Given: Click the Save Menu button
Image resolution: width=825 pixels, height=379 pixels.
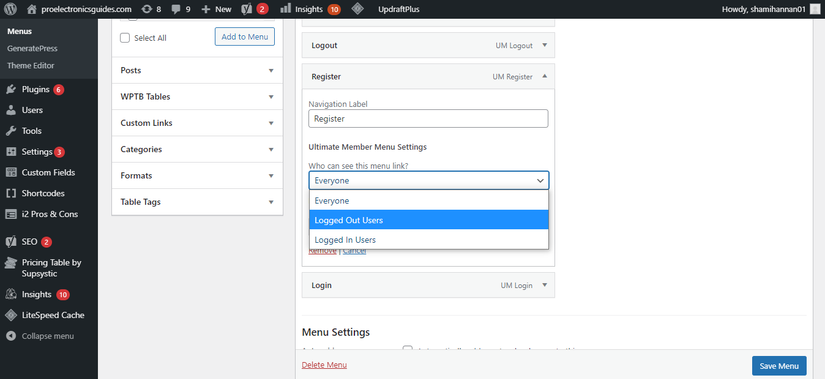Looking at the screenshot, I should [779, 366].
